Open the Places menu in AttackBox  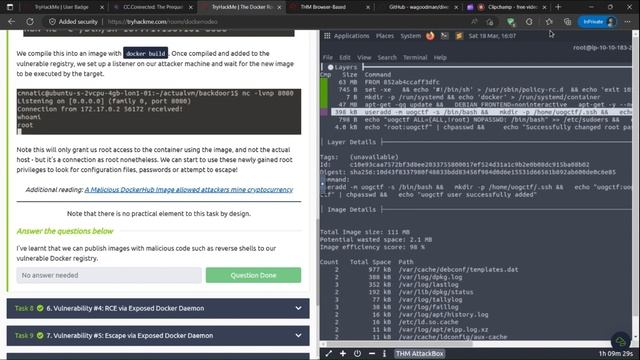click(x=385, y=36)
